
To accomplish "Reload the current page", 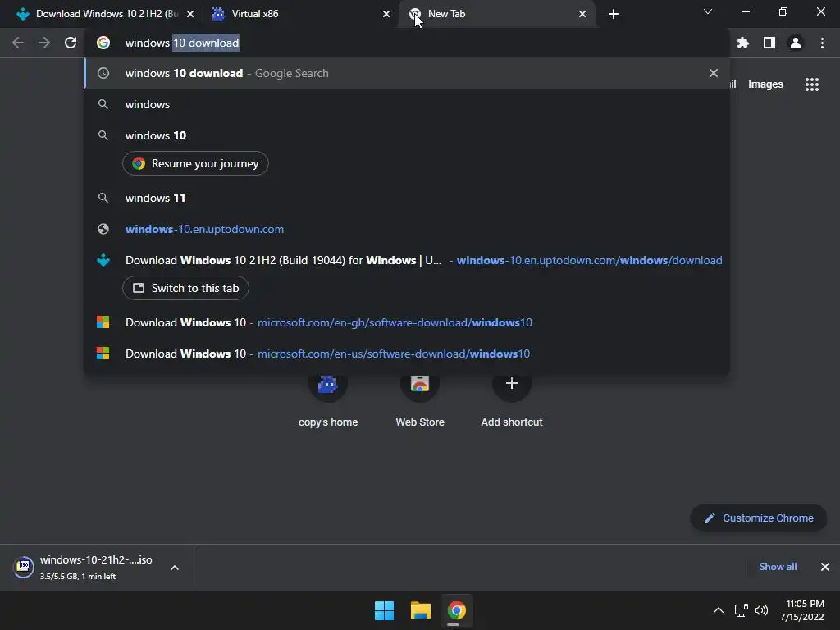I will pos(71,43).
